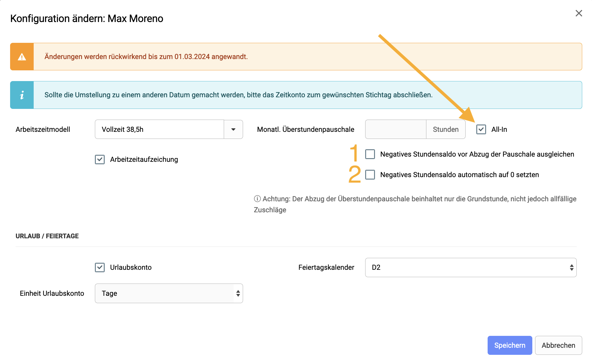Click the All-In label text

click(499, 129)
